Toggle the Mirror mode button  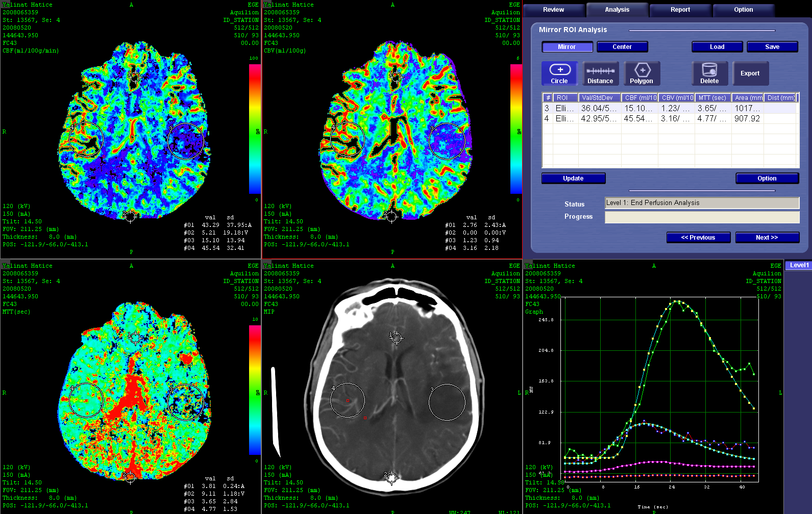(567, 47)
